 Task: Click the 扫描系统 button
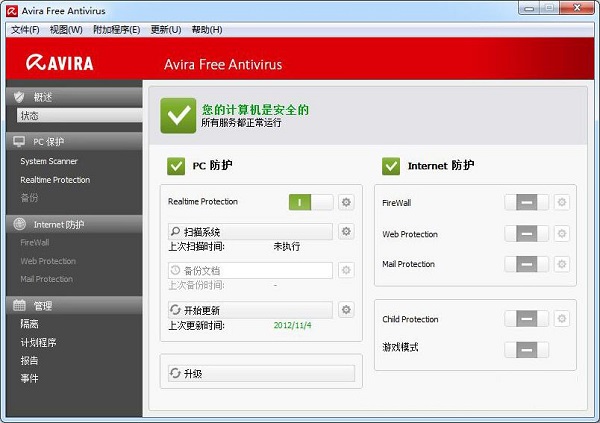(250, 232)
